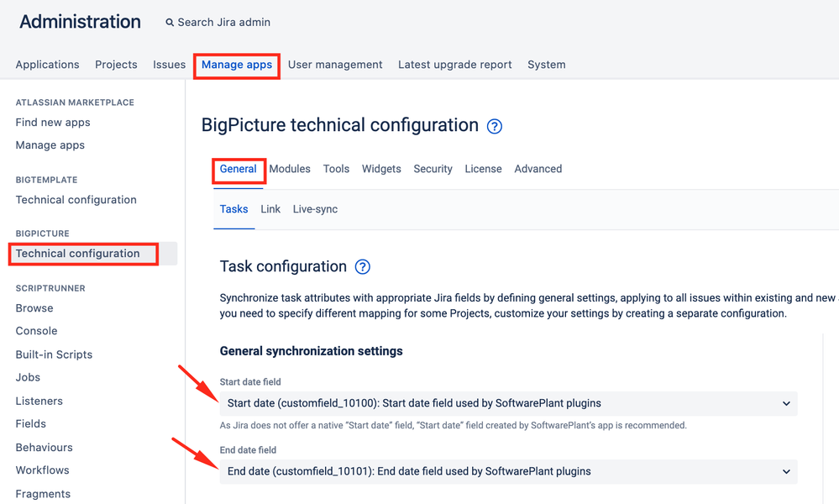The height and width of the screenshot is (504, 839).
Task: Open the Projects menu
Action: (x=116, y=65)
